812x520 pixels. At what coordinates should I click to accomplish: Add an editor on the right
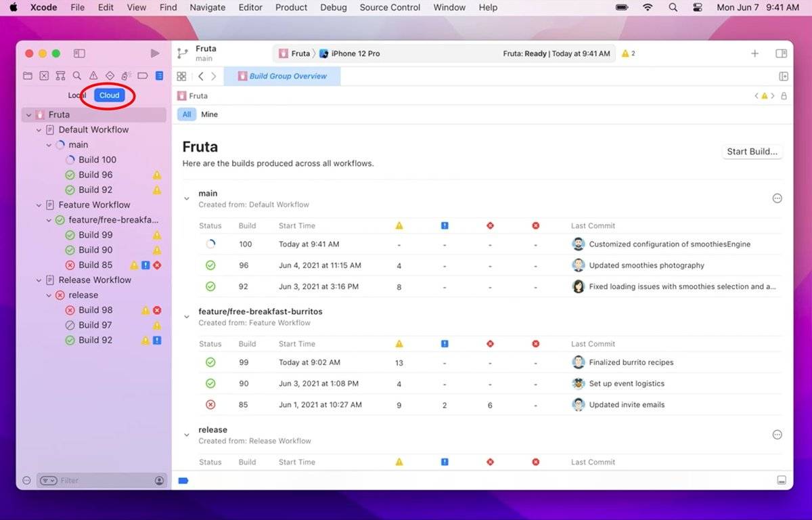click(784, 77)
